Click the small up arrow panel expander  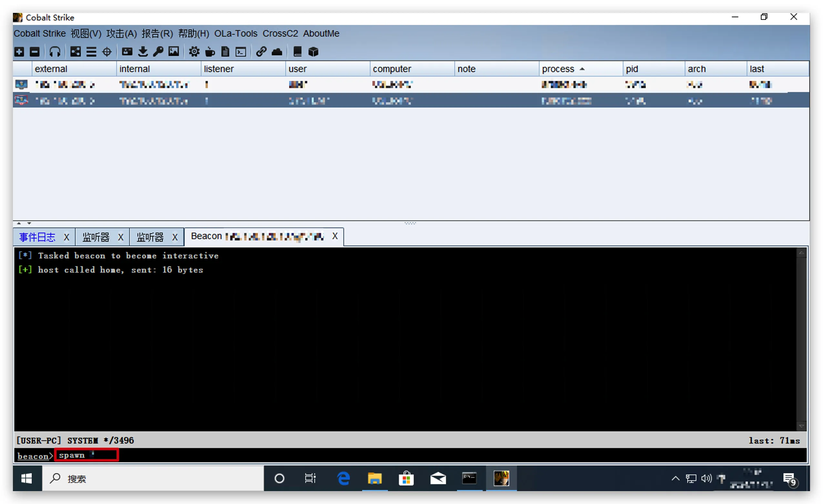19,223
